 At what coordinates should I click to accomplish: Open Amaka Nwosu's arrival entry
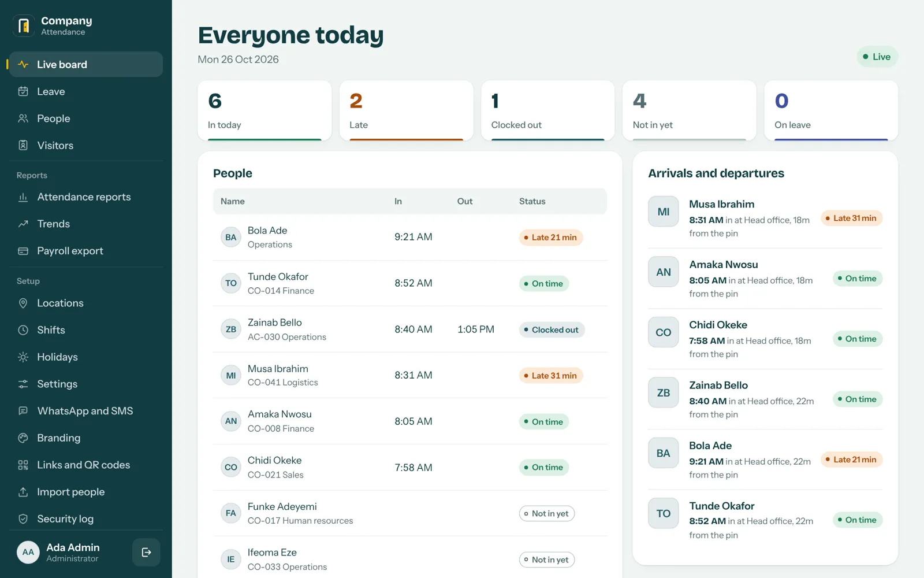(765, 279)
